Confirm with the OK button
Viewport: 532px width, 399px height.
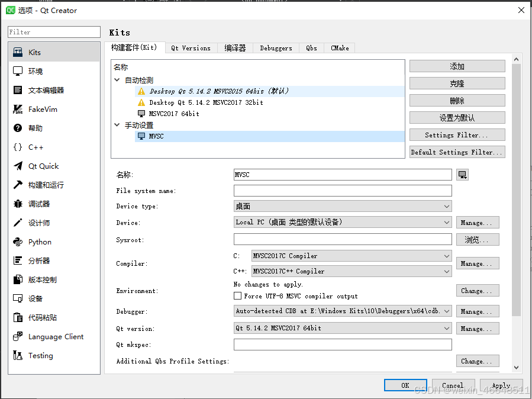click(x=405, y=385)
